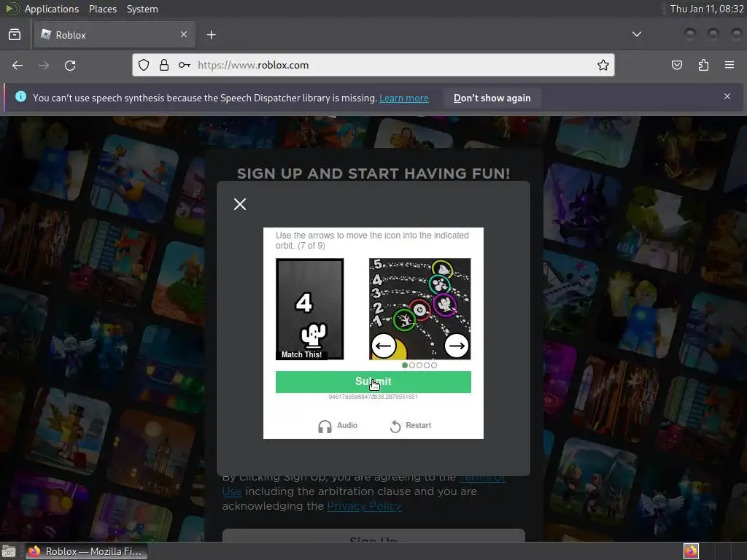Click the show desktop icon in taskbar

click(x=9, y=551)
